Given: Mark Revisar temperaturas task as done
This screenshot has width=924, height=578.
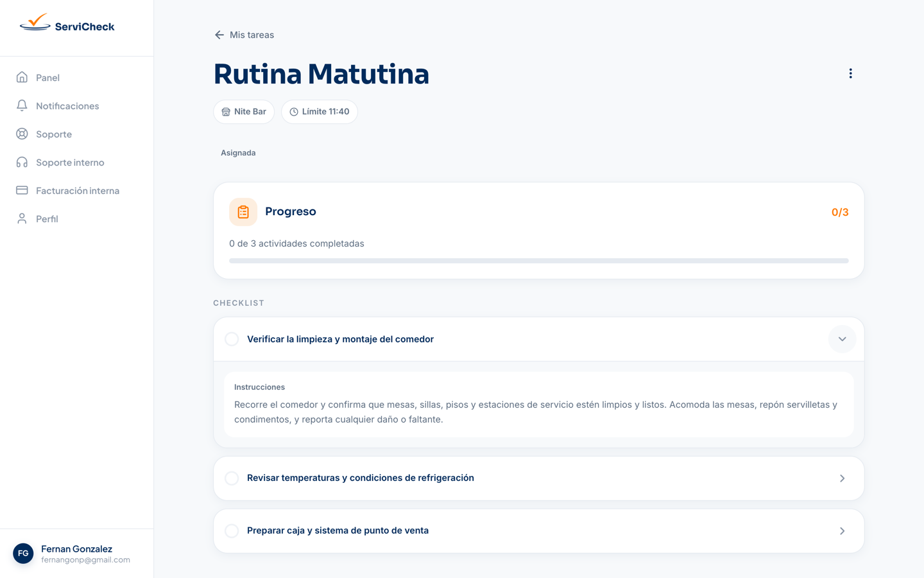Looking at the screenshot, I should (x=232, y=478).
